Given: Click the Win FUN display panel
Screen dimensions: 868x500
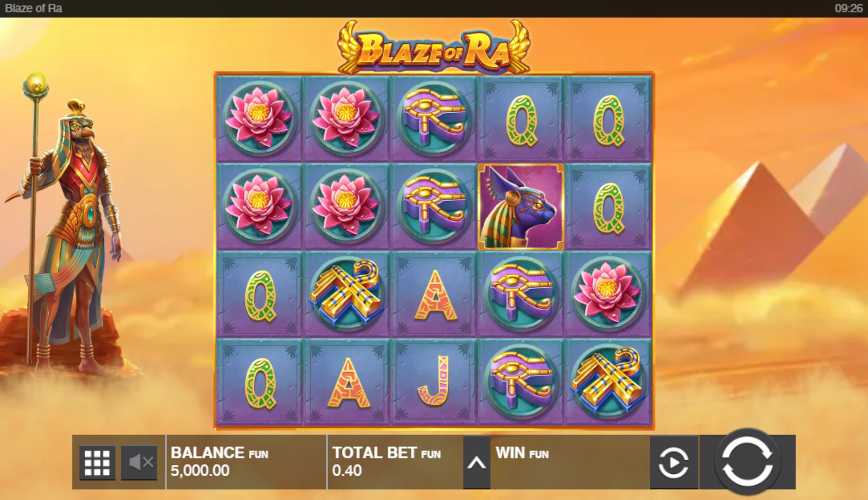Looking at the screenshot, I should 570,462.
